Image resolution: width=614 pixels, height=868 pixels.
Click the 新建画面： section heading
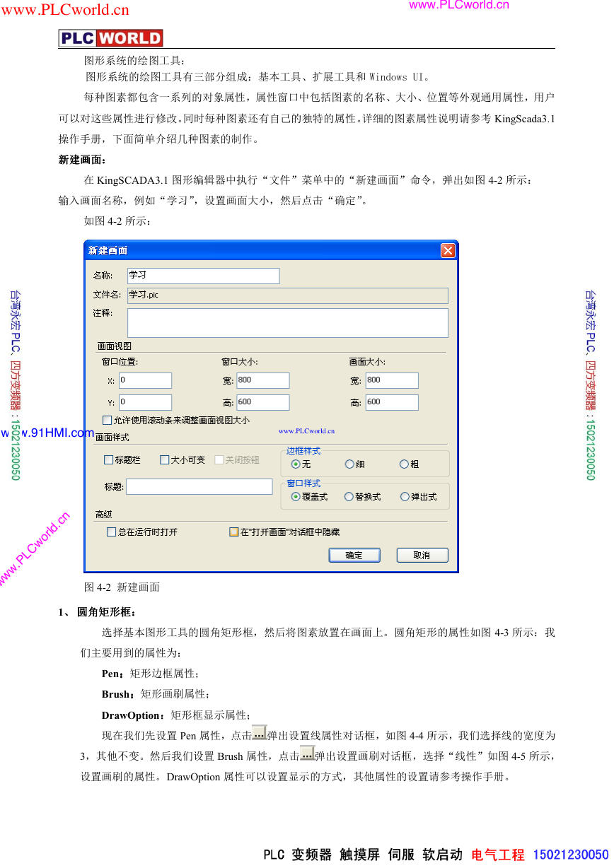[x=82, y=160]
